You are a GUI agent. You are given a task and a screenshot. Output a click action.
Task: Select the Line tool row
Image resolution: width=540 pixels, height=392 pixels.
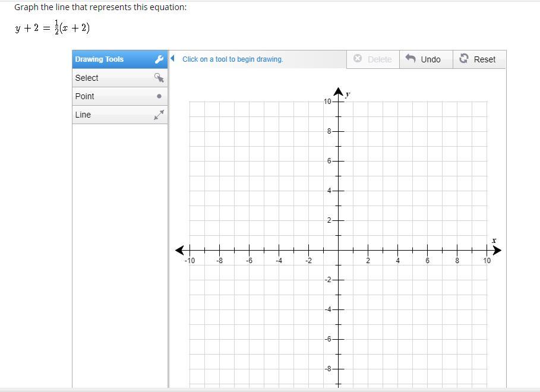(120, 115)
